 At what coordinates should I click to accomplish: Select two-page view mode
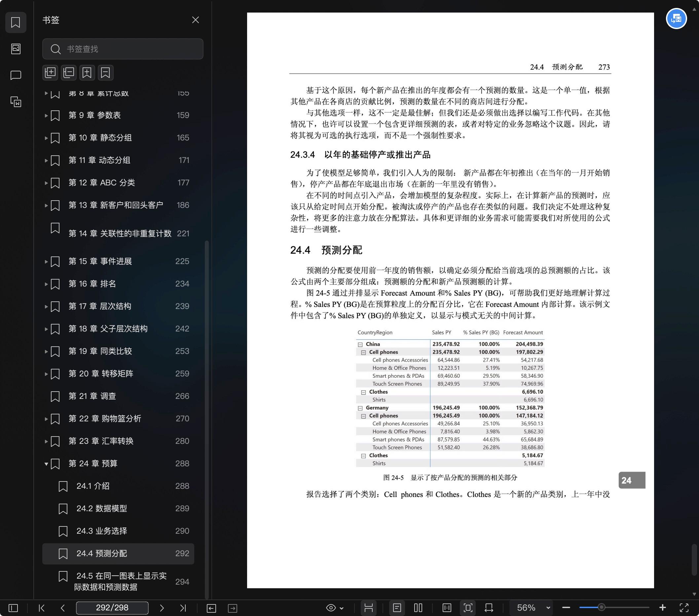(x=418, y=608)
